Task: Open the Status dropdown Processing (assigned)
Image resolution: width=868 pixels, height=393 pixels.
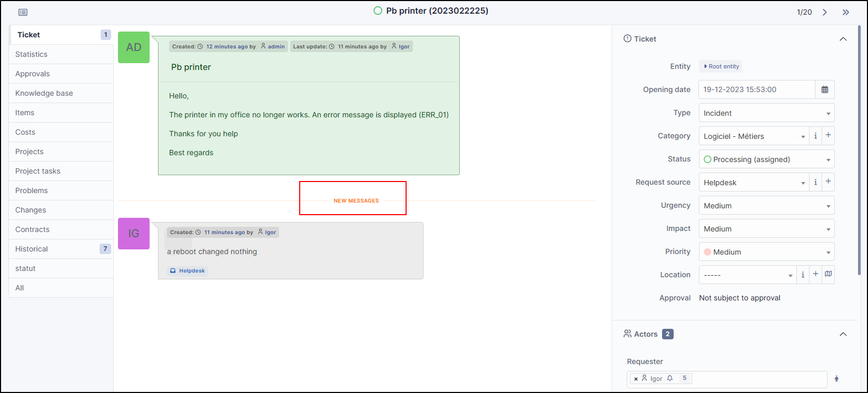Action: [x=766, y=159]
